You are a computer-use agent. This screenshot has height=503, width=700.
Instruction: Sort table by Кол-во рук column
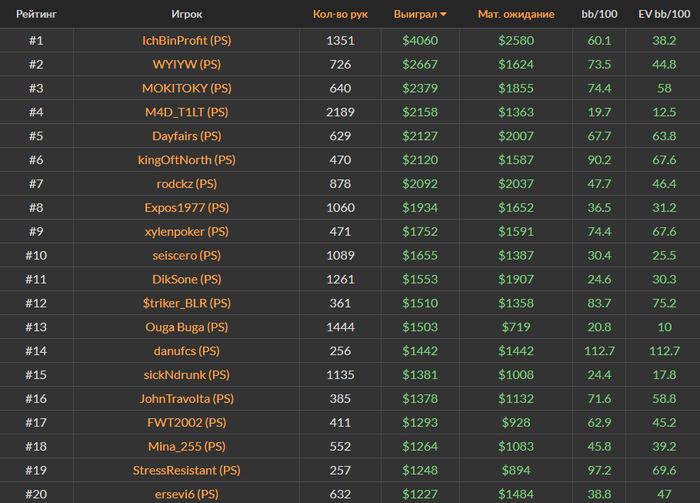click(340, 15)
